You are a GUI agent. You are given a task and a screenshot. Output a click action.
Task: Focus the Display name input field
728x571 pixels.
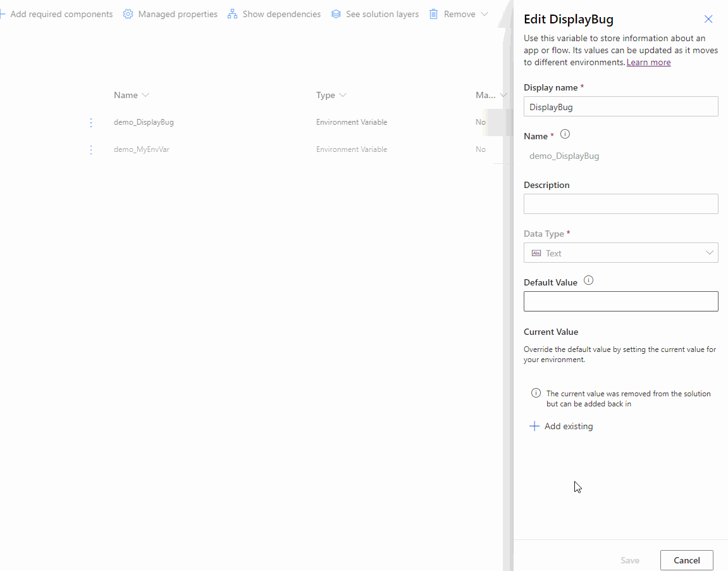pos(620,106)
